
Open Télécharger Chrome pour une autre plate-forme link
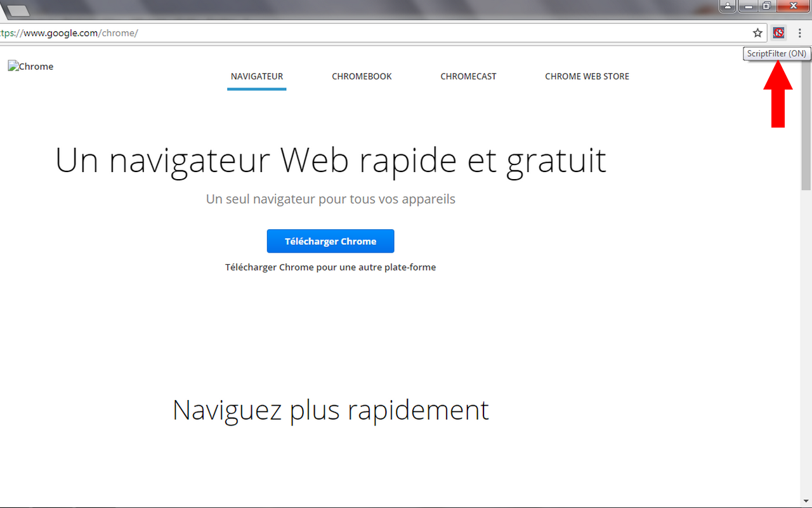331,267
